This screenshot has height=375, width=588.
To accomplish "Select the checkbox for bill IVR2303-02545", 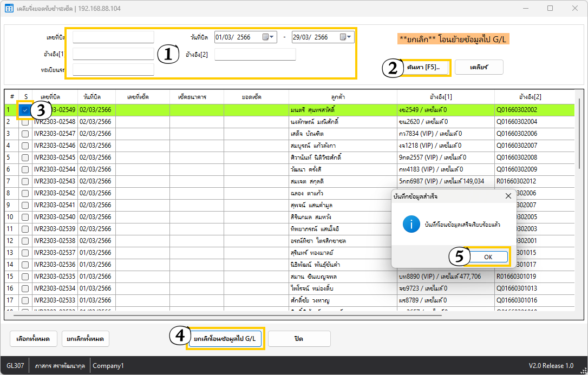I will pyautogui.click(x=25, y=157).
